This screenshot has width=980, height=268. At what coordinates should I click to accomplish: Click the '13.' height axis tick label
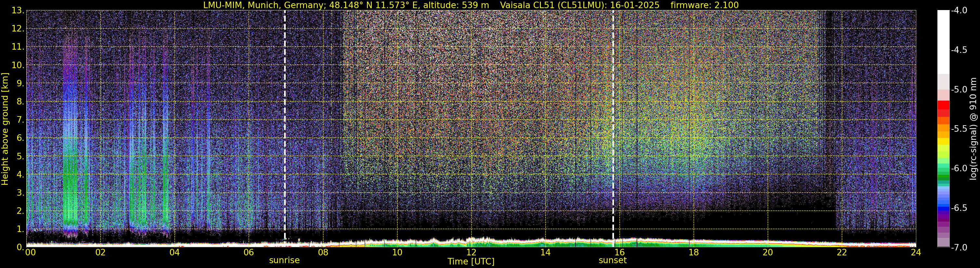point(18,11)
